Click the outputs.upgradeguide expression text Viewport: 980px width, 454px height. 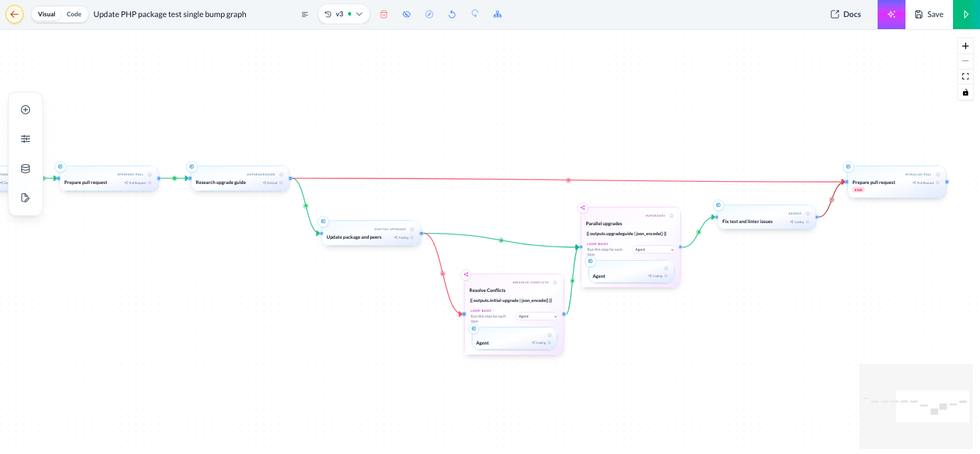coord(626,234)
